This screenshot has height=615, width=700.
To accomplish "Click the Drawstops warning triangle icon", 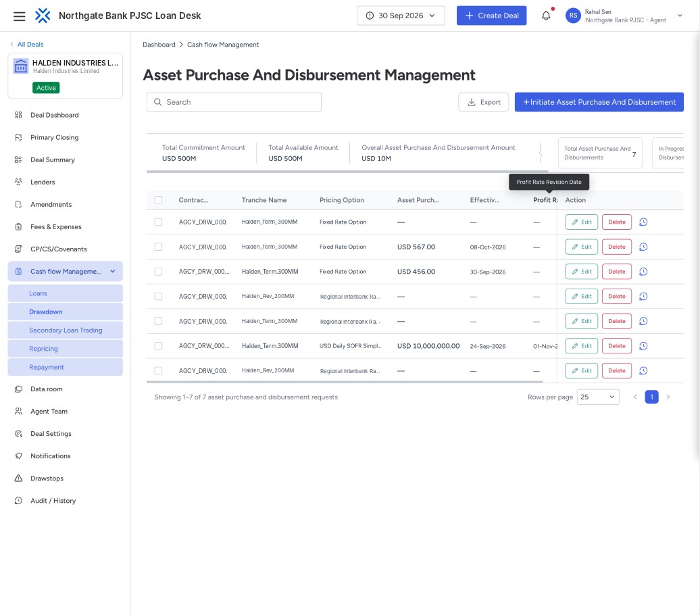I will coord(18,478).
